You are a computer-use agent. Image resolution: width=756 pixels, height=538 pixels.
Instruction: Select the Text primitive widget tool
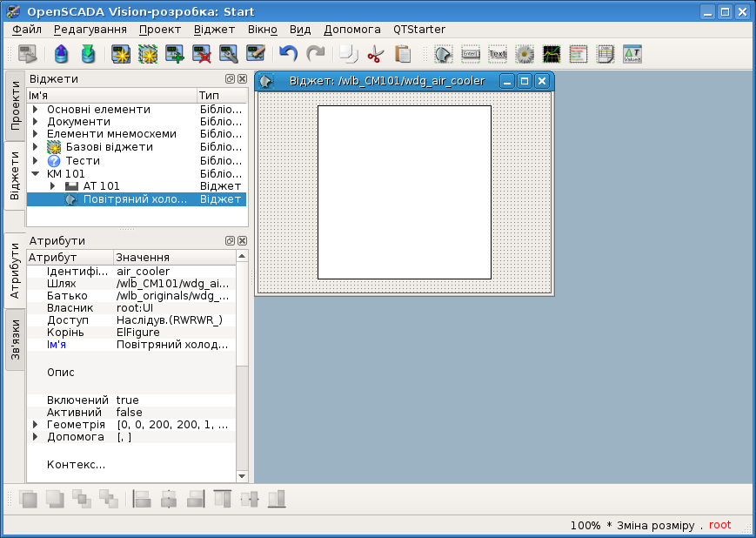coord(498,54)
